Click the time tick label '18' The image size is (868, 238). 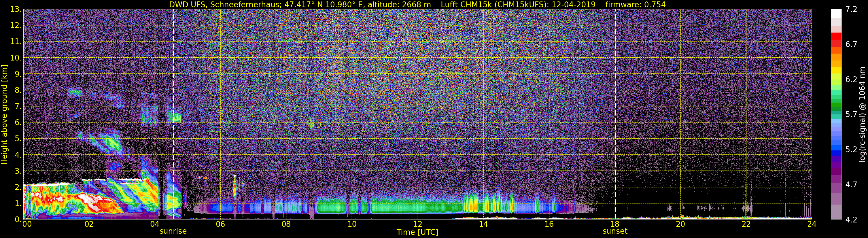[615, 224]
